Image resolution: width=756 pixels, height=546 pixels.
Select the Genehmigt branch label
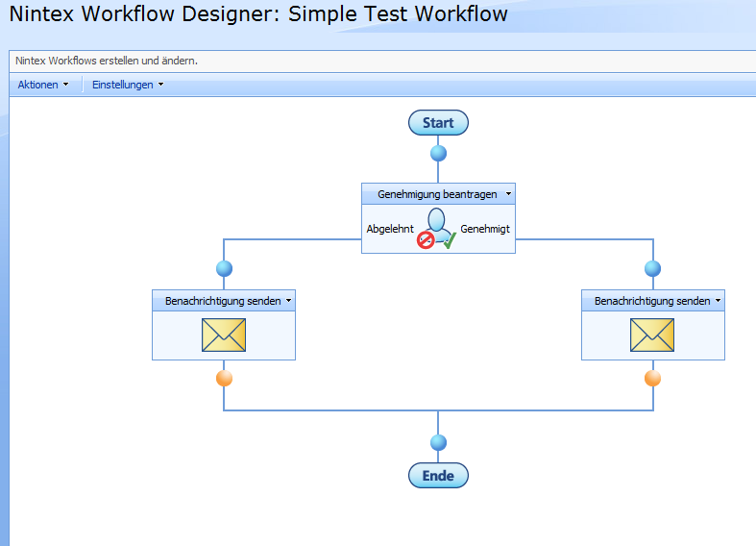pos(485,230)
